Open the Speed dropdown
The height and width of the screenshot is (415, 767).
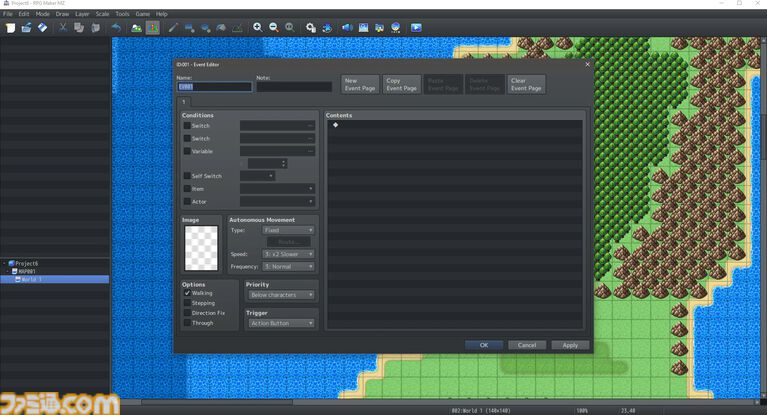[289, 254]
